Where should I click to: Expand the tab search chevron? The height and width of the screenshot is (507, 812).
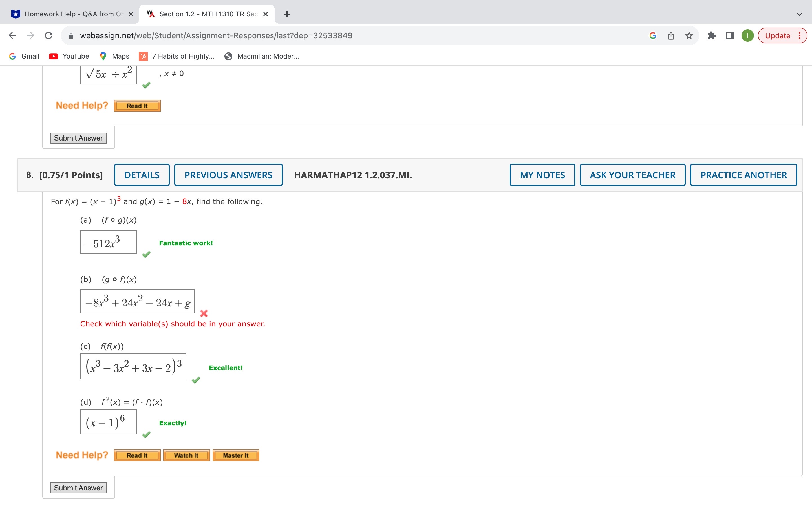click(799, 14)
